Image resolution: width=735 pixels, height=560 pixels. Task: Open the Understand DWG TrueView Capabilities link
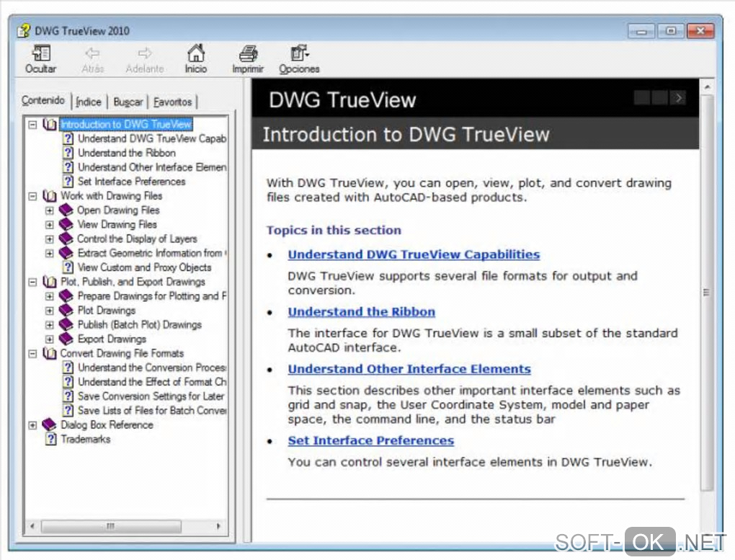pos(414,254)
